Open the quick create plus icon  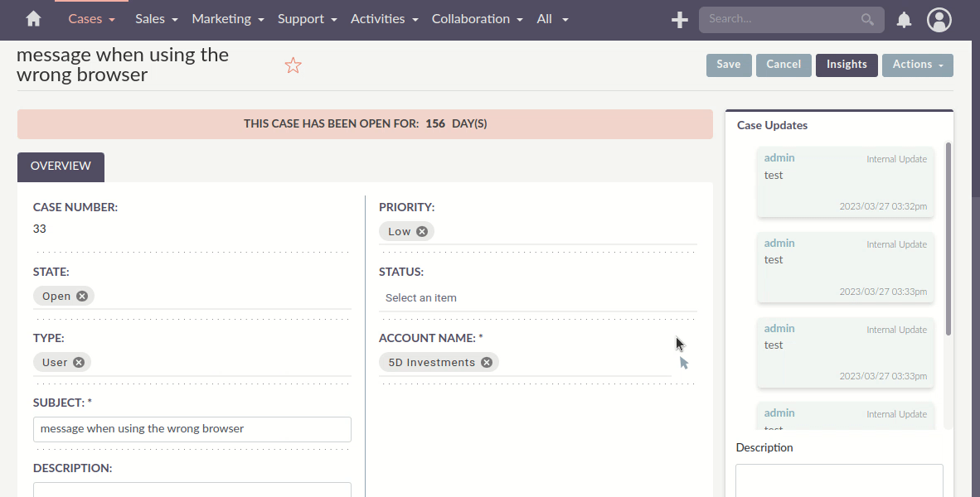click(679, 19)
